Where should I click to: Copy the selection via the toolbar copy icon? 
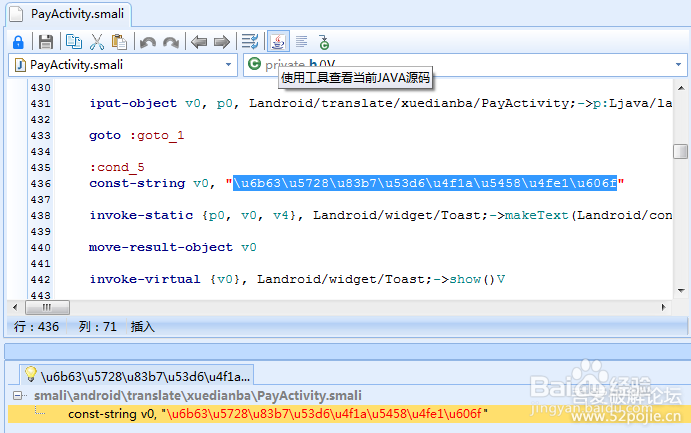(x=74, y=42)
